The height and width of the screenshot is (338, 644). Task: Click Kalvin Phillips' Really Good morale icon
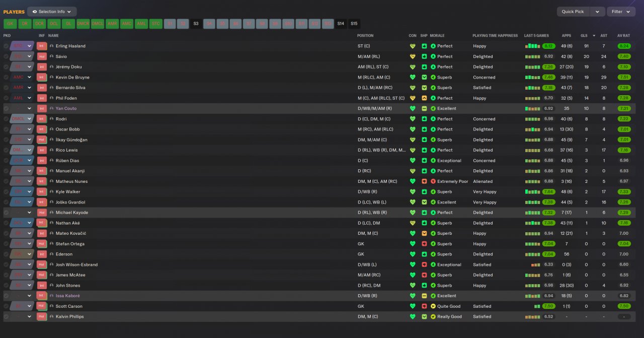[x=433, y=317]
